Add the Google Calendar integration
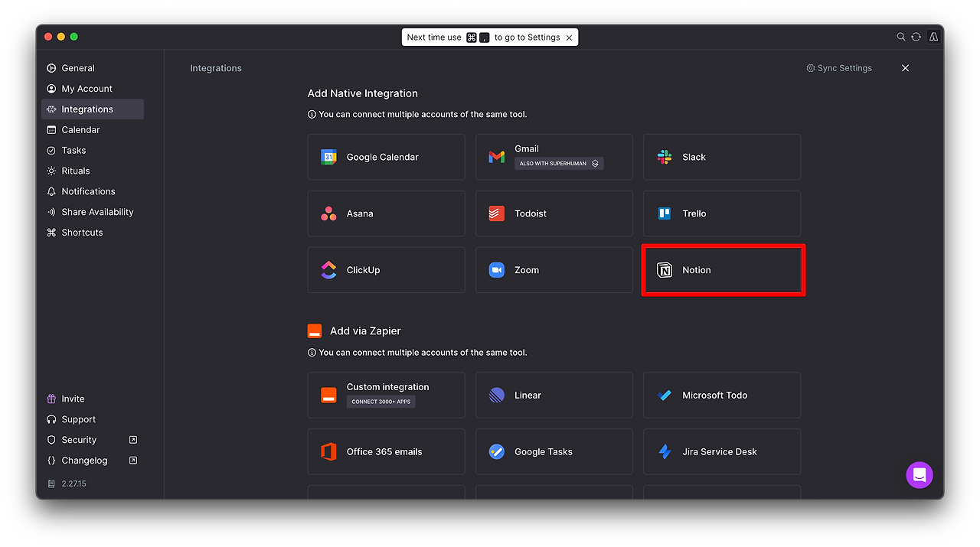 pyautogui.click(x=386, y=157)
